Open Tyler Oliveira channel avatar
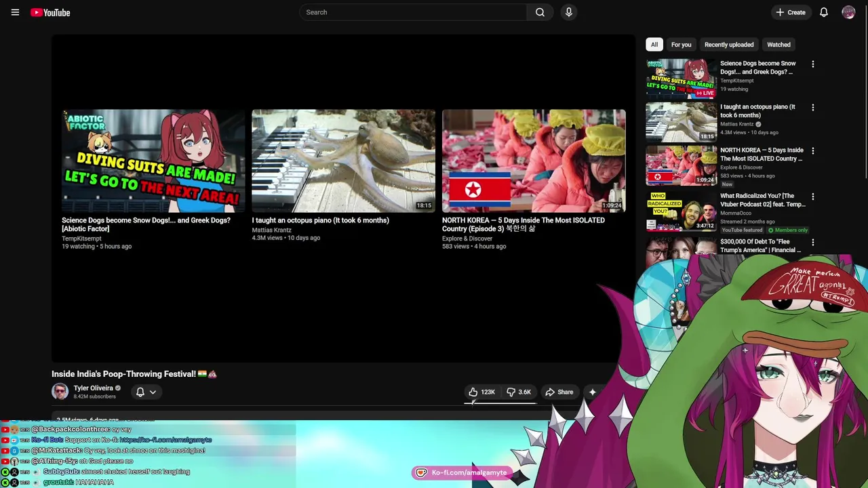Viewport: 868px width, 488px height. point(60,392)
